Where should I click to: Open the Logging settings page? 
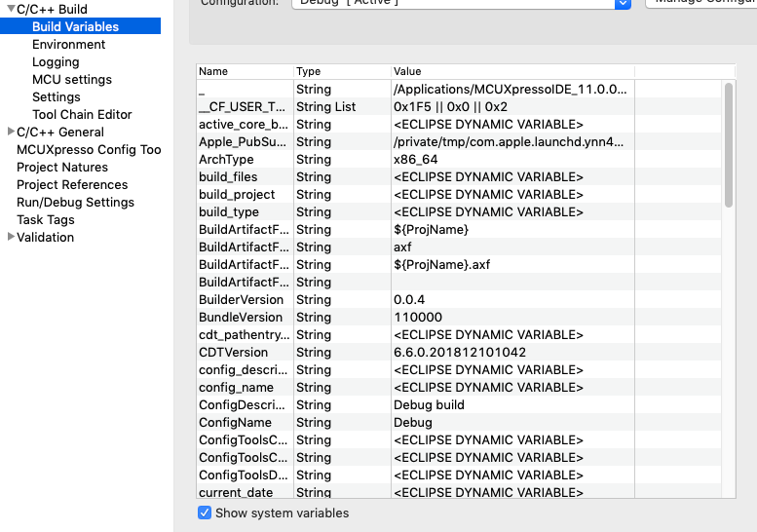point(56,61)
